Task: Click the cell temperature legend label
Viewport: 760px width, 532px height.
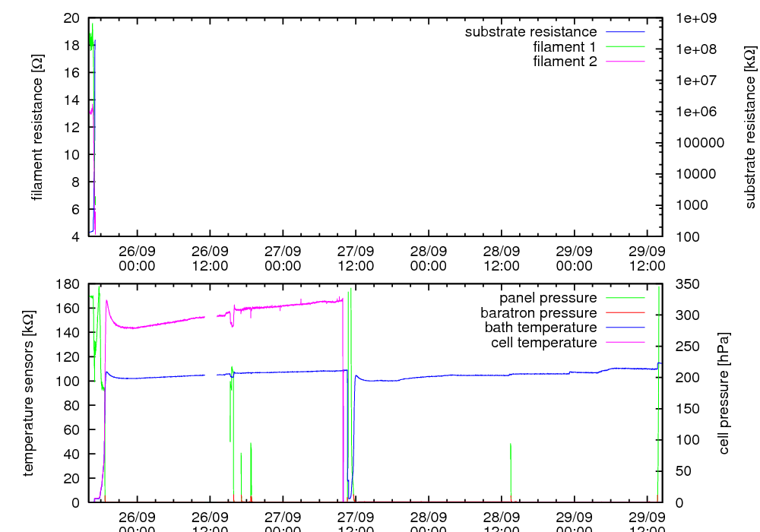Action: pos(544,343)
